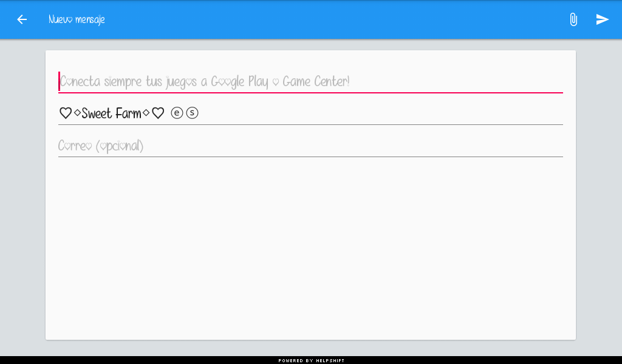The image size is (622, 364).
Task: Click Google Play text in message placeholder
Action: pyautogui.click(x=239, y=81)
